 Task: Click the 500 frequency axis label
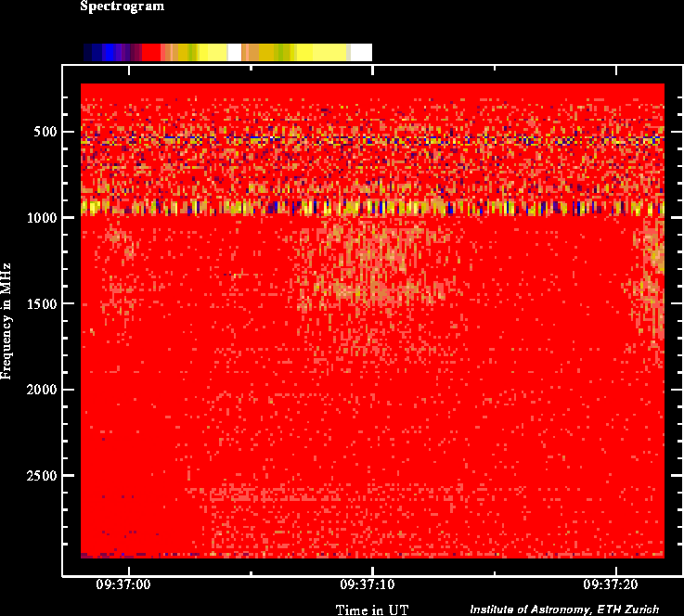click(x=45, y=132)
